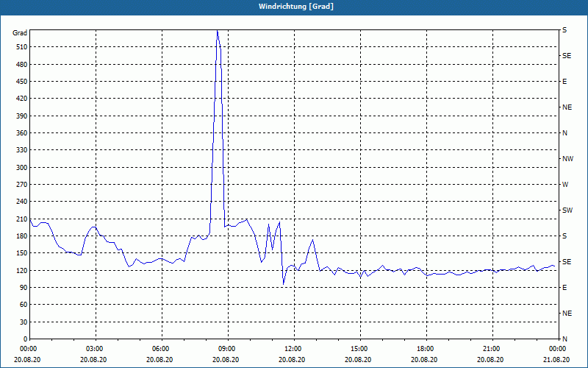The image size is (588, 368).
Task: Pick the 150 y-axis tick label
Action: [x=23, y=253]
